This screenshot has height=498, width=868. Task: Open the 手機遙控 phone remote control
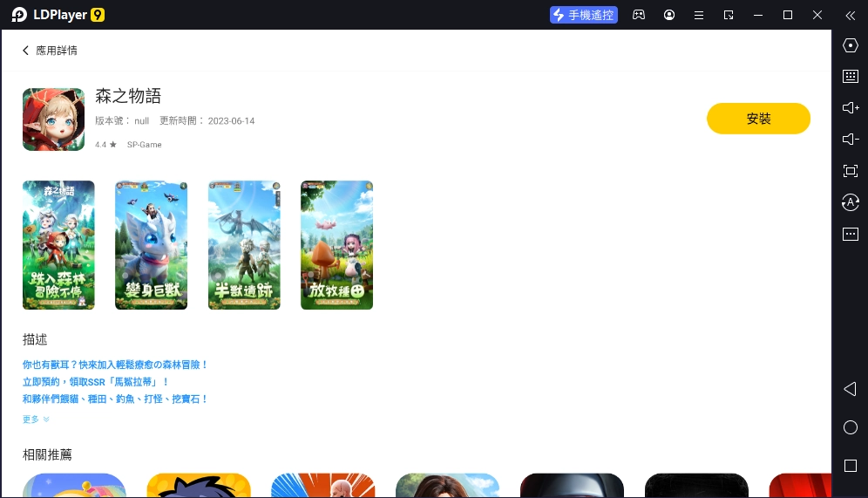[x=584, y=15]
